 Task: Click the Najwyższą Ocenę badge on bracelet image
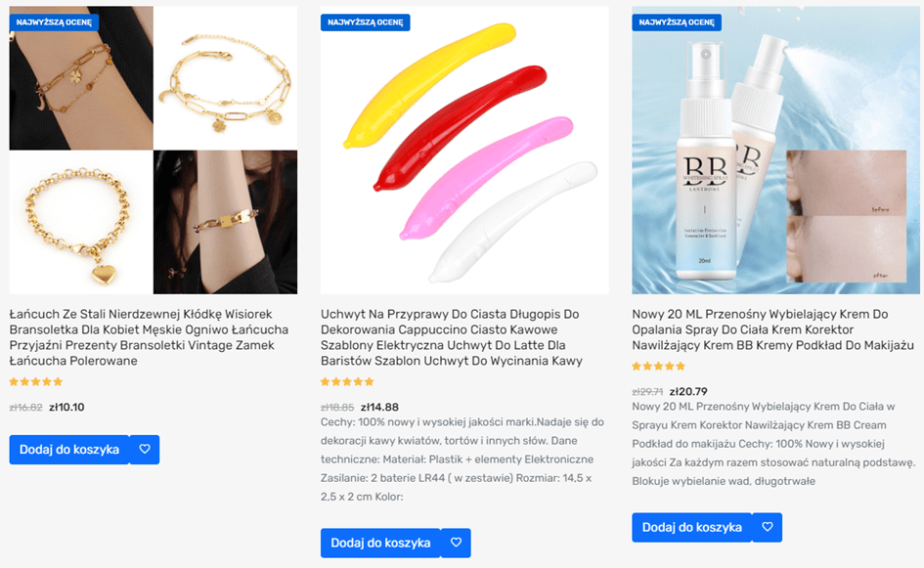tap(54, 22)
